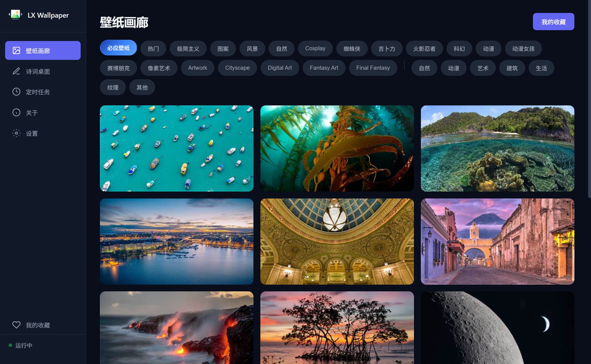591x364 pixels.
Task: Select the 图案 category
Action: pyautogui.click(x=223, y=49)
